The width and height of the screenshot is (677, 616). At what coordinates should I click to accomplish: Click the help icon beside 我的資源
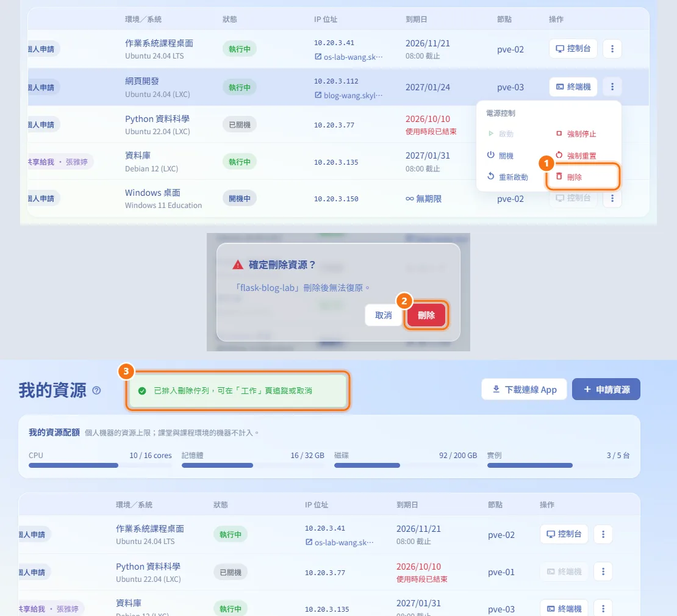(x=97, y=390)
